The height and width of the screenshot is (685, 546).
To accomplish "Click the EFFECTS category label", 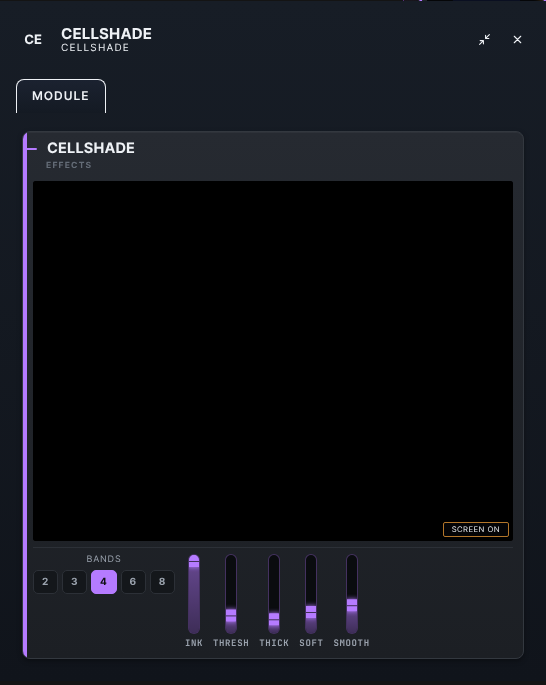I will pos(69,165).
